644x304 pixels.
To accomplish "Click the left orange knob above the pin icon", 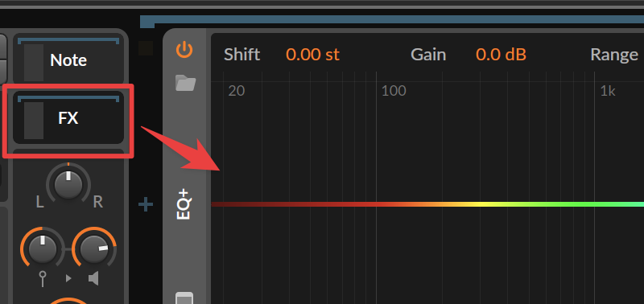I will pos(42,249).
